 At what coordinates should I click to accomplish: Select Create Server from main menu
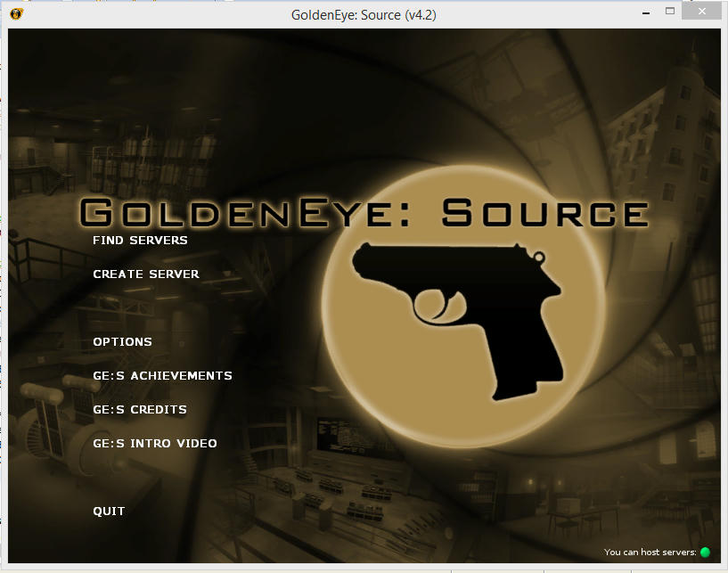(146, 274)
